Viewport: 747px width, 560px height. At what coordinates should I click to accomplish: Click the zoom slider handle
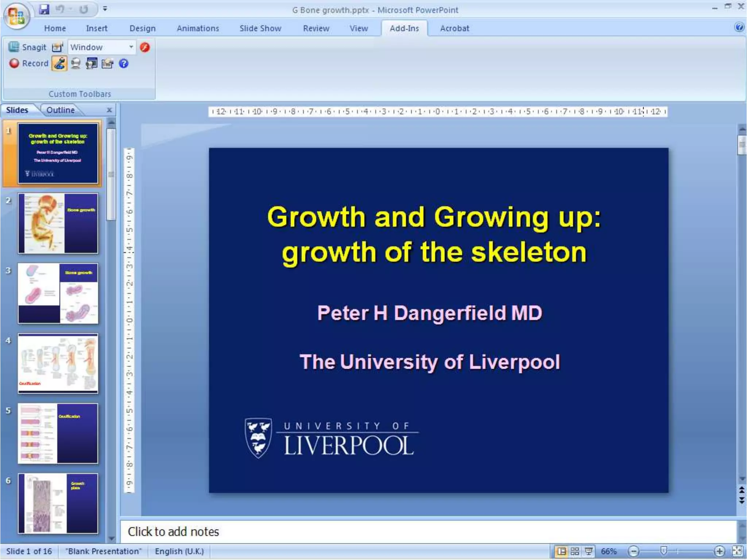pos(664,550)
